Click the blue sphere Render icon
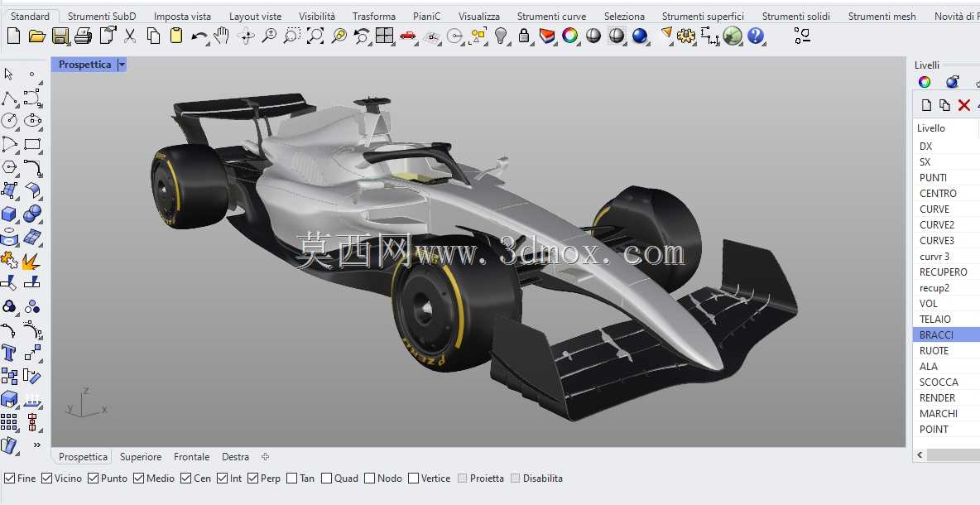The width and height of the screenshot is (980, 505). coord(639,36)
